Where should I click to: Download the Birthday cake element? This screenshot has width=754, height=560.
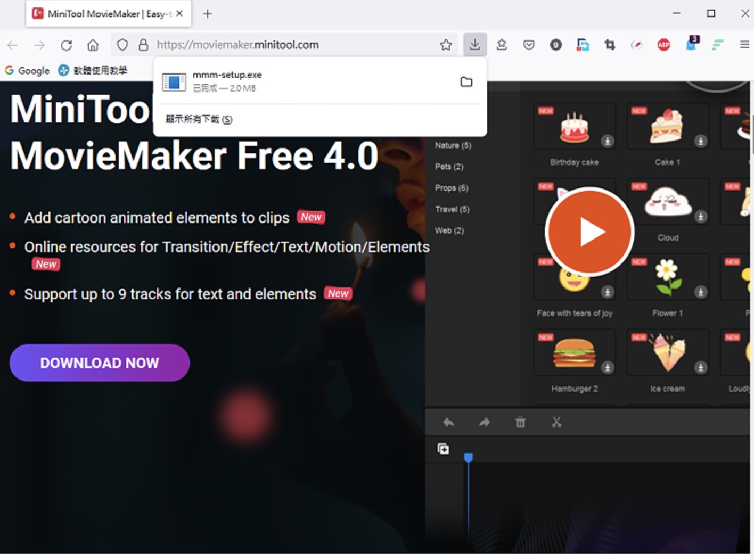(x=607, y=141)
